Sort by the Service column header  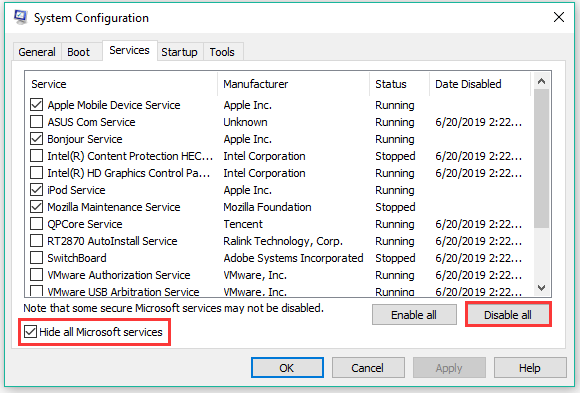click(121, 84)
